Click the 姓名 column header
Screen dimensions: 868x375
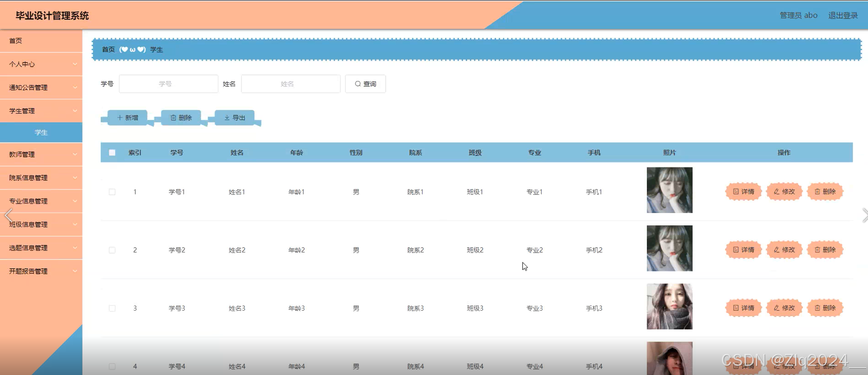click(x=237, y=153)
